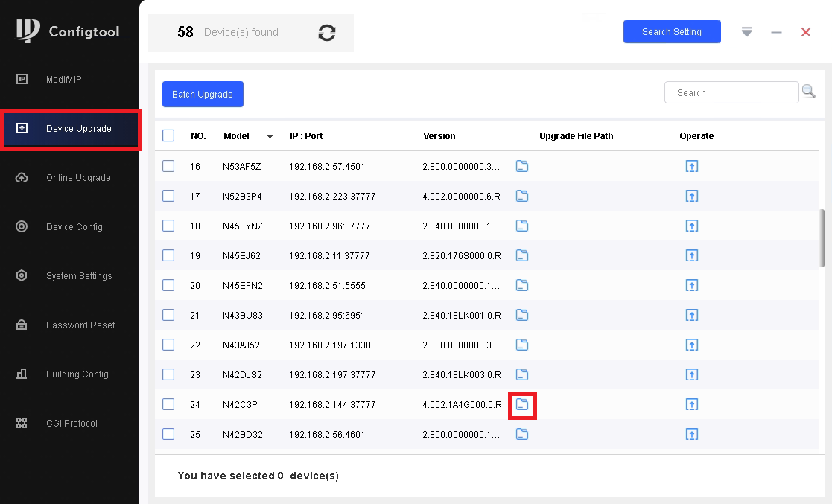This screenshot has height=504, width=832.
Task: Open upgrade file browser for N42C3P
Action: [522, 404]
